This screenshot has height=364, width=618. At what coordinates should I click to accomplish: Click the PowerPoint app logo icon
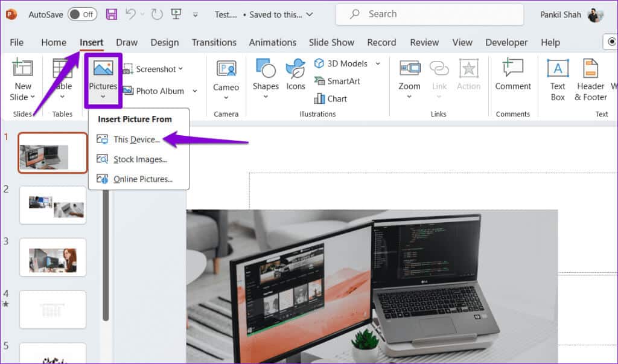click(x=11, y=14)
